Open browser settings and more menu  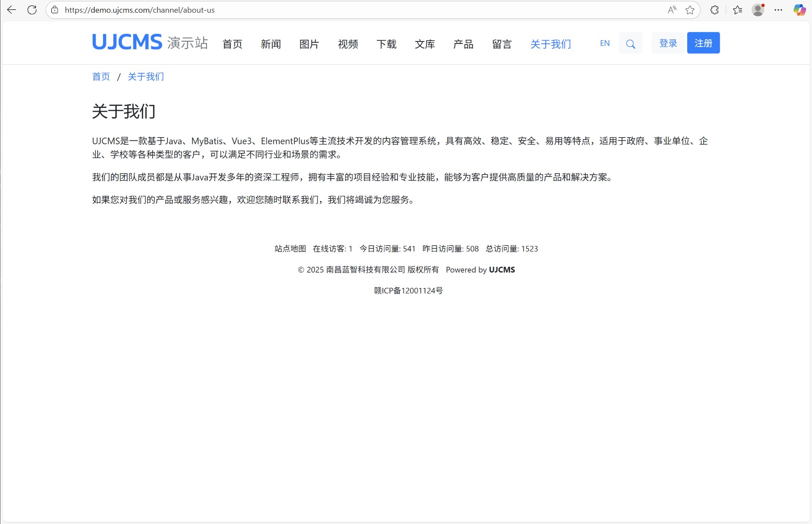pyautogui.click(x=778, y=10)
